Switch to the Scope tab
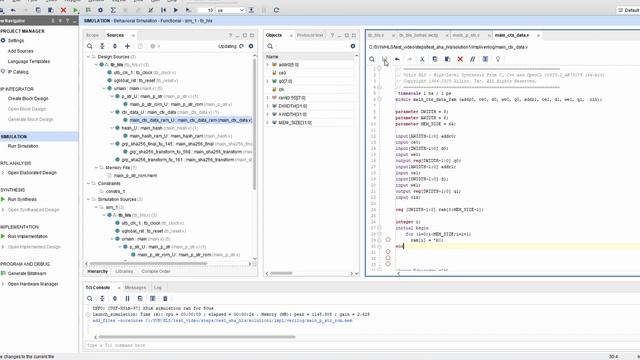This screenshot has height=360, width=640. 92,36
